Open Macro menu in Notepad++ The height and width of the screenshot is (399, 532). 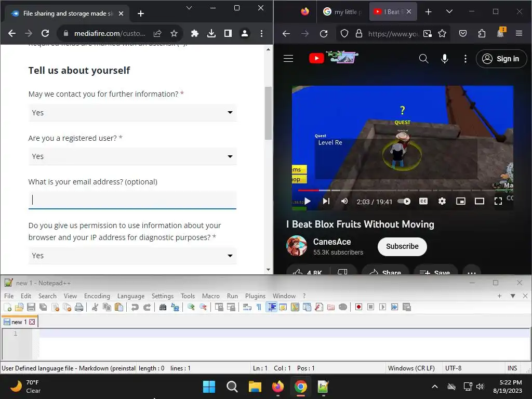click(211, 296)
